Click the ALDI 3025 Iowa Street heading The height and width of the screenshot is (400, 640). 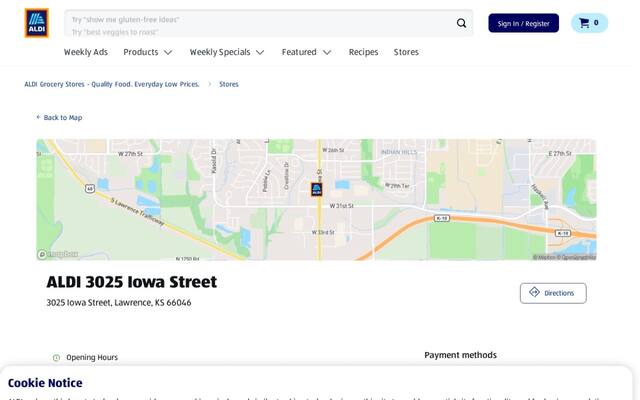click(x=131, y=282)
